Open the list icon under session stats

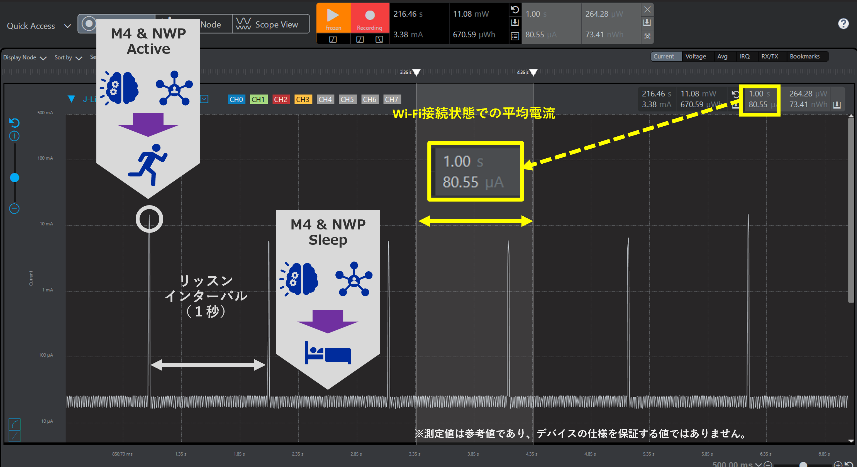coord(515,36)
